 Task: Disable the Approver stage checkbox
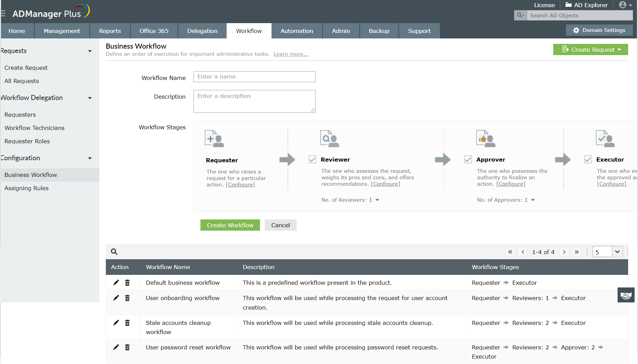[x=468, y=159]
